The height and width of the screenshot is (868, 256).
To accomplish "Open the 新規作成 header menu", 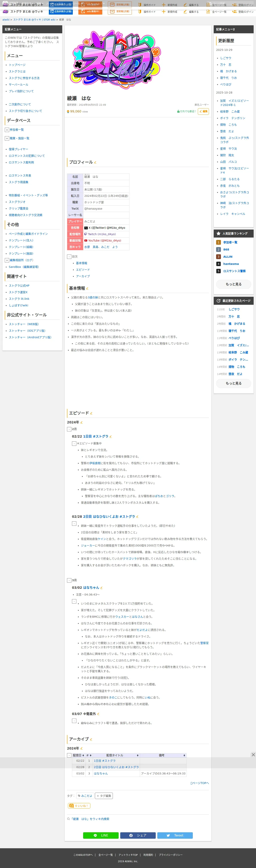I will click(169, 12).
